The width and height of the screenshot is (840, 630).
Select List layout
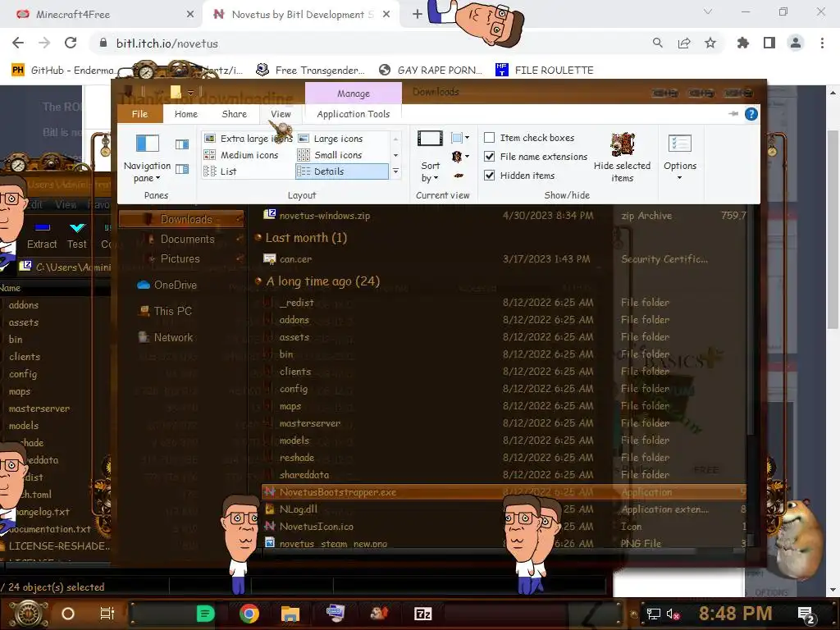pos(221,171)
